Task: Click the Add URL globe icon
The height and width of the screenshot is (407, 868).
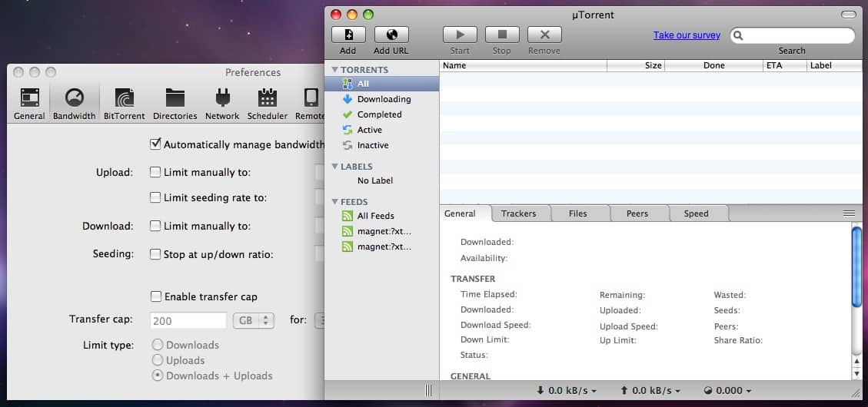Action: (x=391, y=35)
